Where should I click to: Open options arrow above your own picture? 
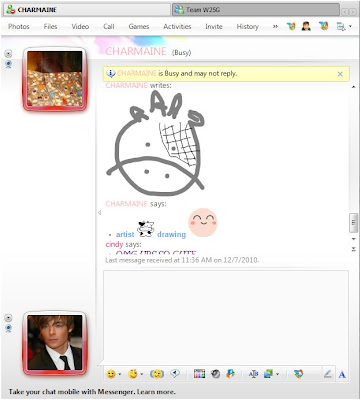9,318
